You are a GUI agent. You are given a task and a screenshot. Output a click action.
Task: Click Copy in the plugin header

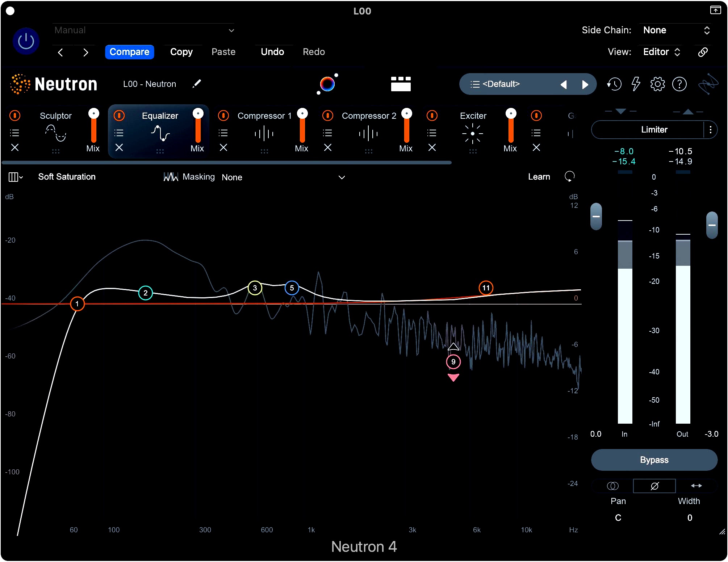tap(181, 52)
